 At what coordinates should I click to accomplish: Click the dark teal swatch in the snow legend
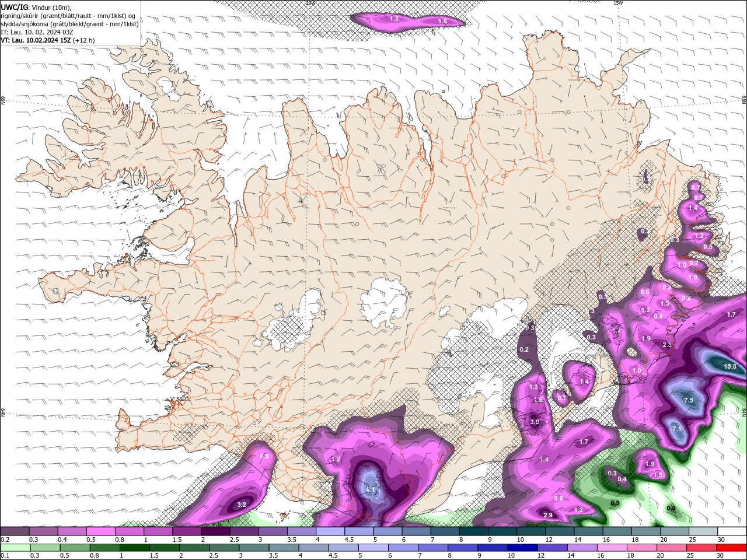473,531
